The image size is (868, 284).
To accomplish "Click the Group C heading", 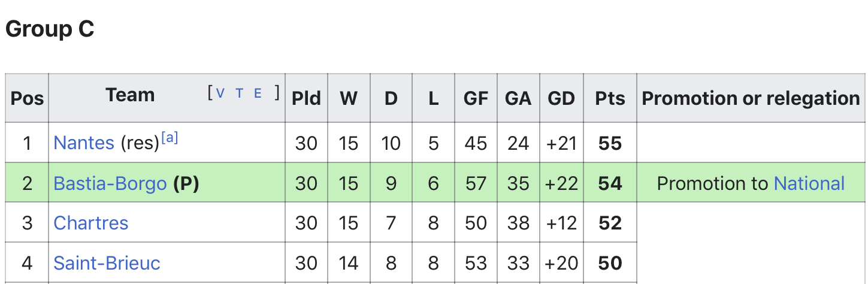I will click(x=50, y=29).
